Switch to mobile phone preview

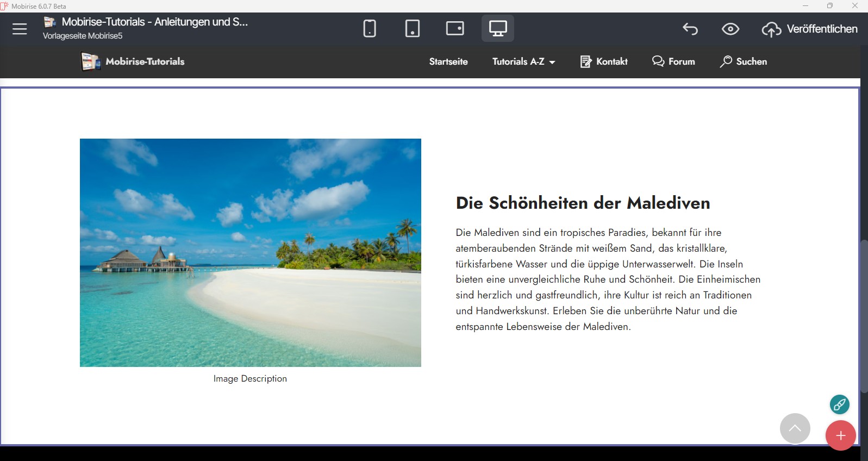(x=370, y=28)
